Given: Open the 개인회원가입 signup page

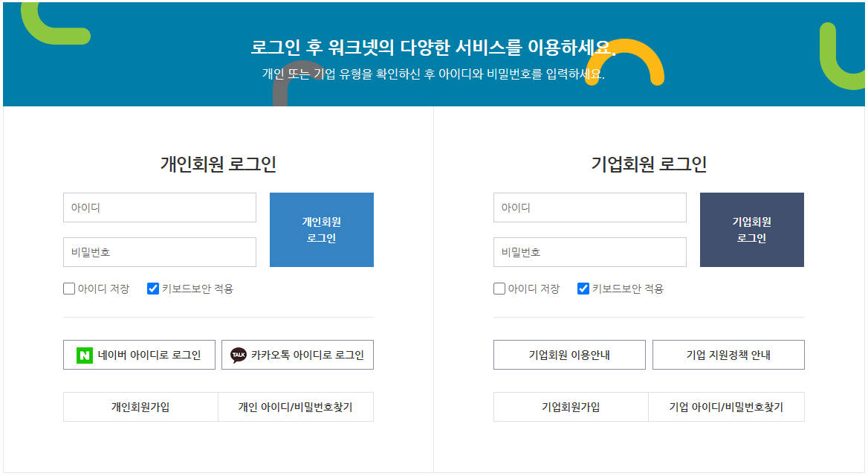Looking at the screenshot, I should tap(140, 407).
